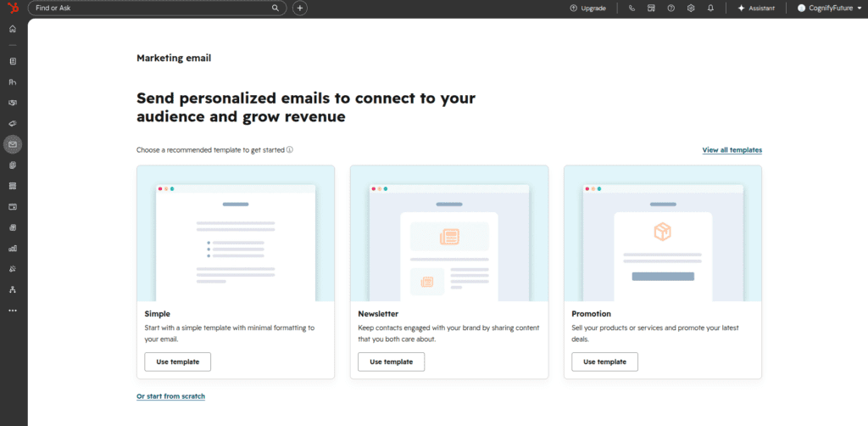Image resolution: width=868 pixels, height=426 pixels.
Task: Open the Home icon in sidebar
Action: pyautogui.click(x=13, y=29)
